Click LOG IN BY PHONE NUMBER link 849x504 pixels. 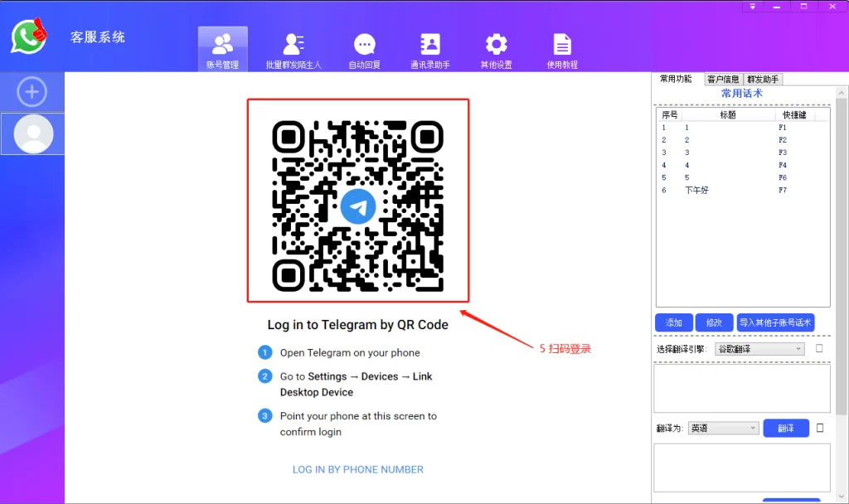tap(358, 469)
